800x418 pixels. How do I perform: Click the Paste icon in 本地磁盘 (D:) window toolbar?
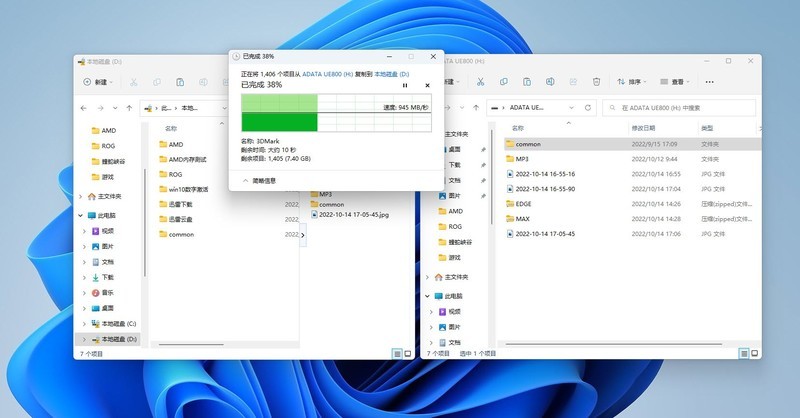(180, 82)
